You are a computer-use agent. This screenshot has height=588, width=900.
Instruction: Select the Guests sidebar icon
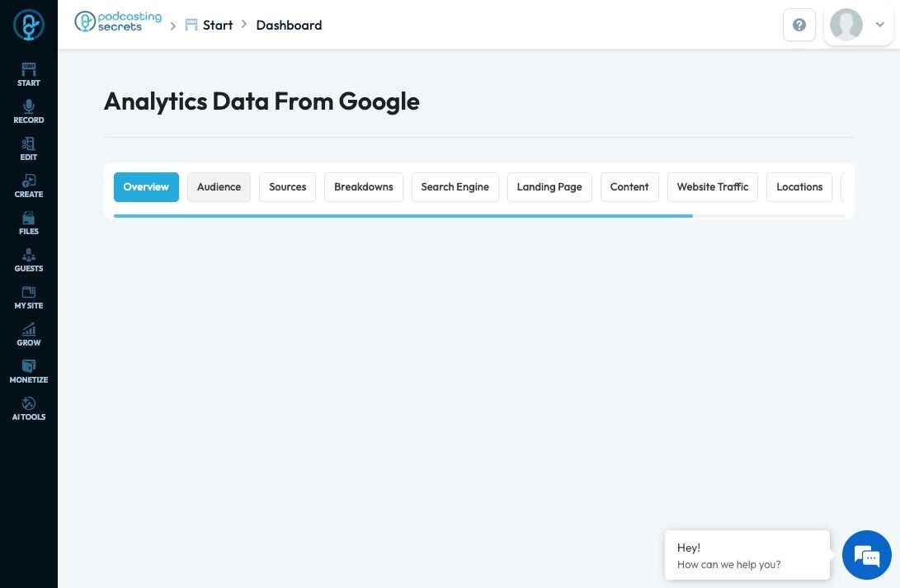click(x=29, y=260)
